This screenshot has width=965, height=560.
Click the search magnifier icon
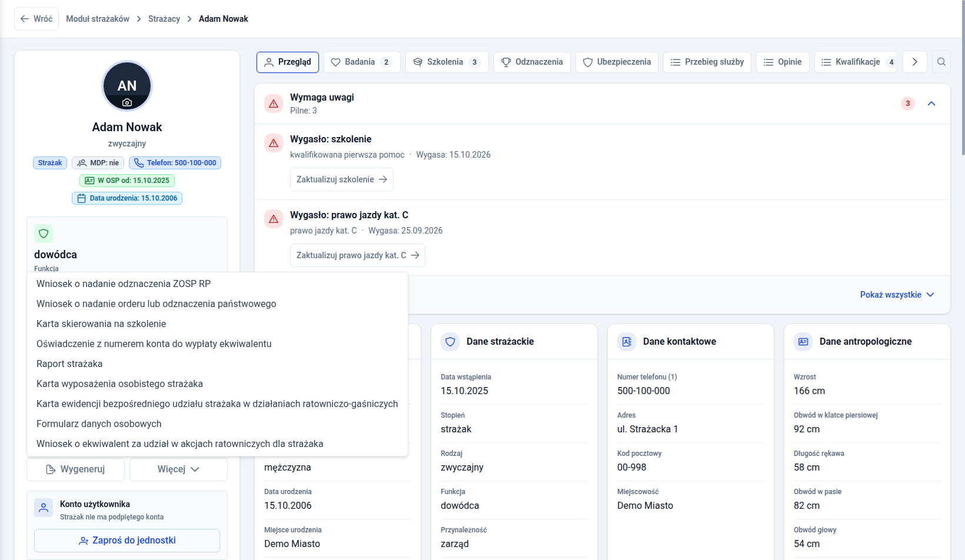(941, 62)
